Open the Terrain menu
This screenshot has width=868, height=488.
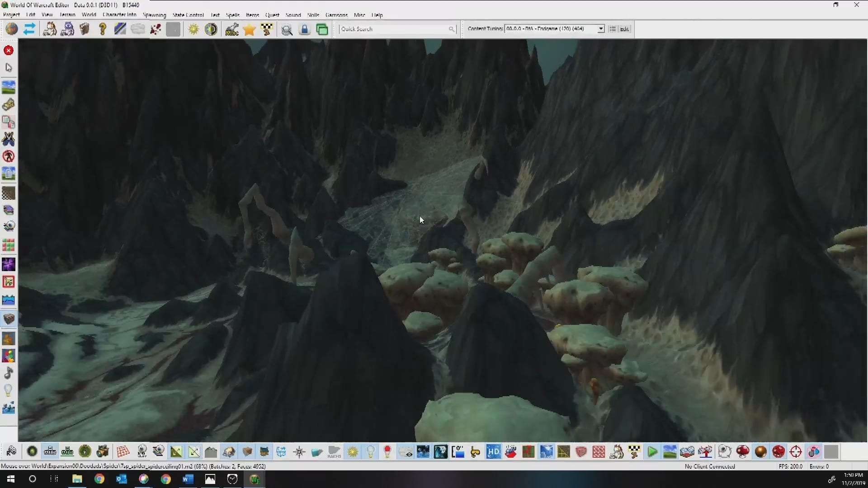pos(67,15)
